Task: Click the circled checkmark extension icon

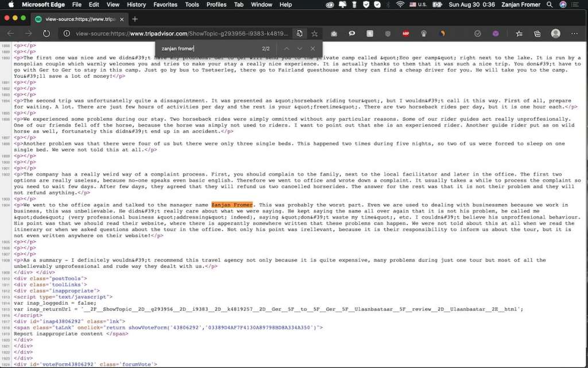Action: [477, 33]
